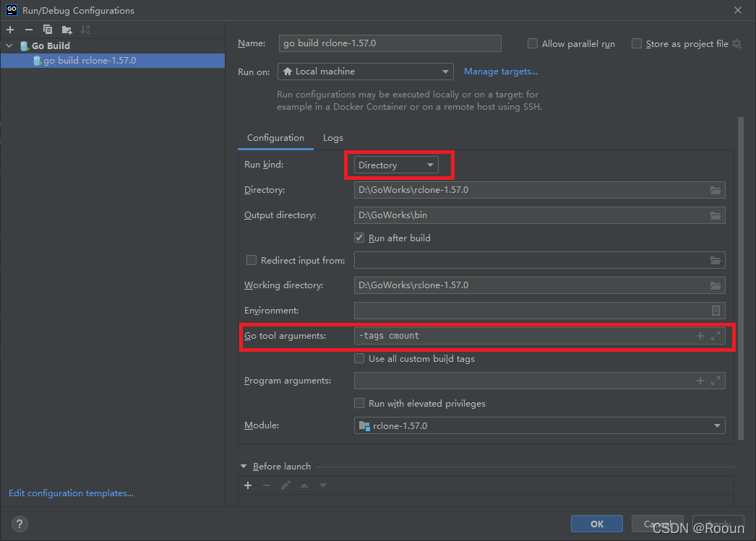This screenshot has width=756, height=541.
Task: Confirm with the OK button
Action: pyautogui.click(x=597, y=524)
